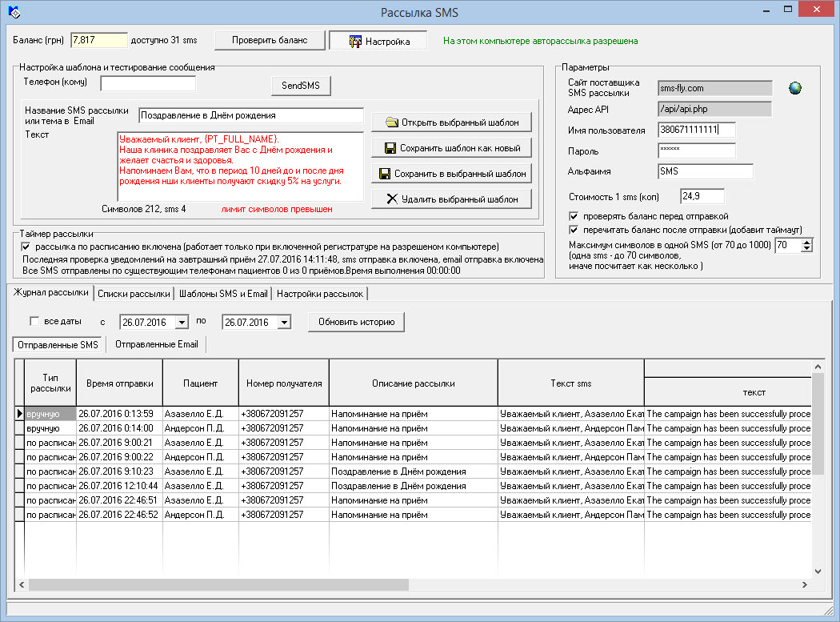Delete template via Удалить выбранный шаблон
Image resolution: width=840 pixels, height=622 pixels.
pyautogui.click(x=451, y=199)
